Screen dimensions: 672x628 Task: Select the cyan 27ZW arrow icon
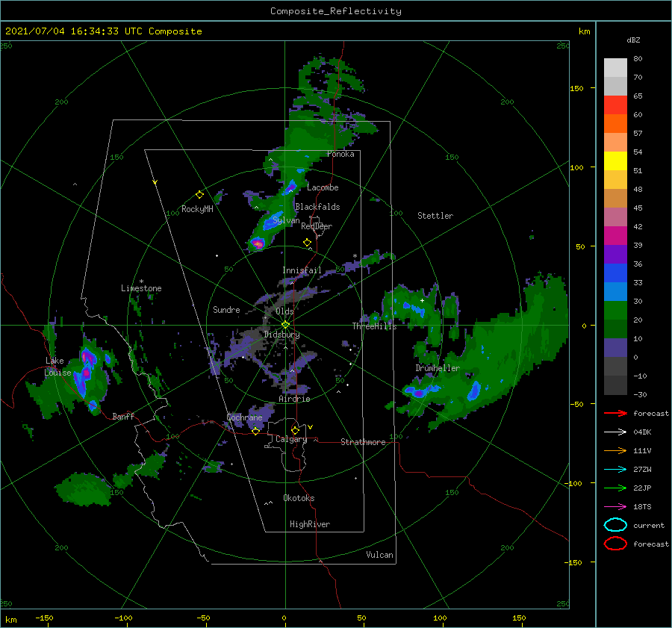[615, 470]
